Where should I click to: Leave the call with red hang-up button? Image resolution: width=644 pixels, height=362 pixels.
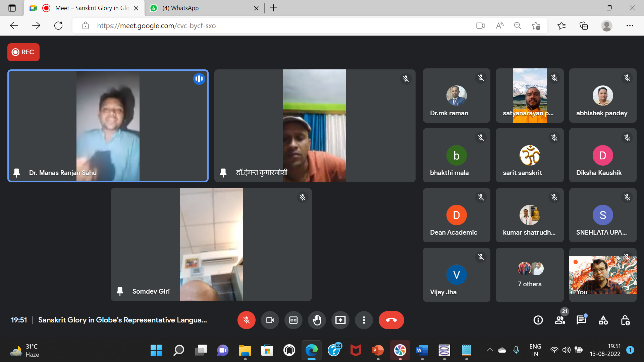click(391, 320)
